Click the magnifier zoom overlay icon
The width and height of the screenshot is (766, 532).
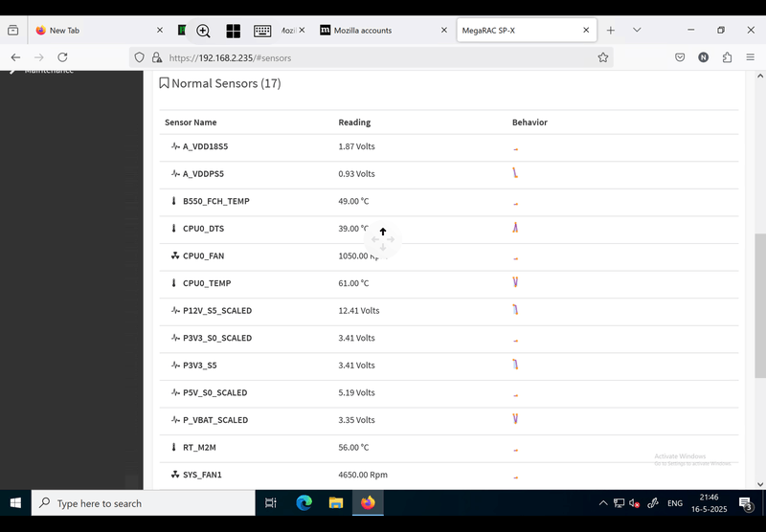(x=203, y=32)
